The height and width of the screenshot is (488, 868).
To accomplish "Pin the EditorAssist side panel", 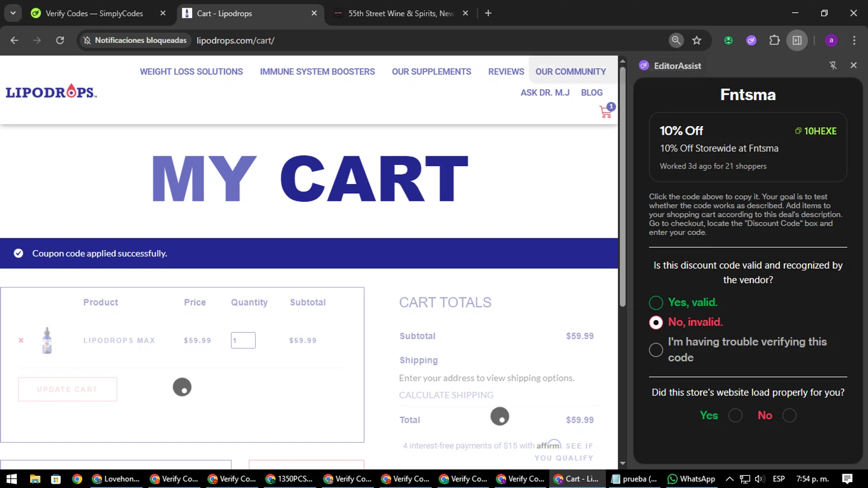I will click(x=833, y=65).
